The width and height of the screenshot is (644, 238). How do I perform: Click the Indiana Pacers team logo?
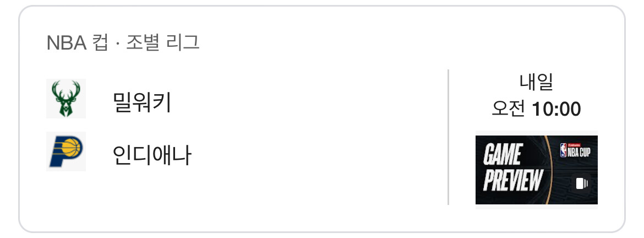coord(66,151)
